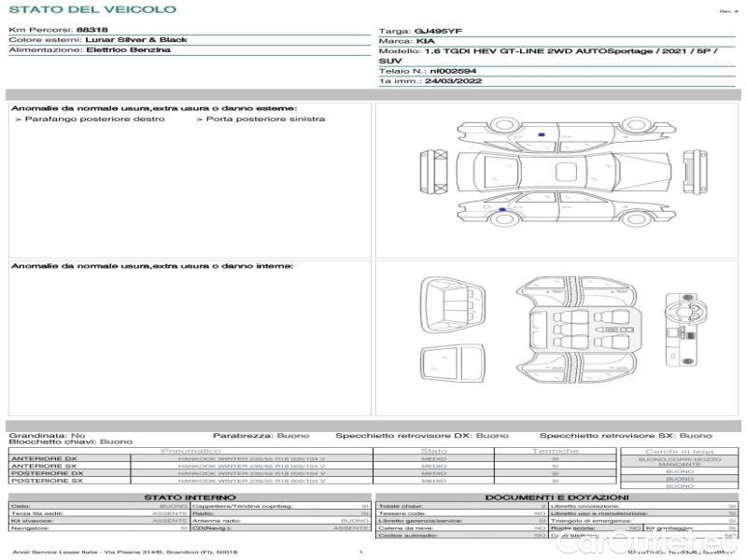This screenshot has height=560, width=747.
Task: Click the Pneumatico column header
Action: click(x=191, y=451)
